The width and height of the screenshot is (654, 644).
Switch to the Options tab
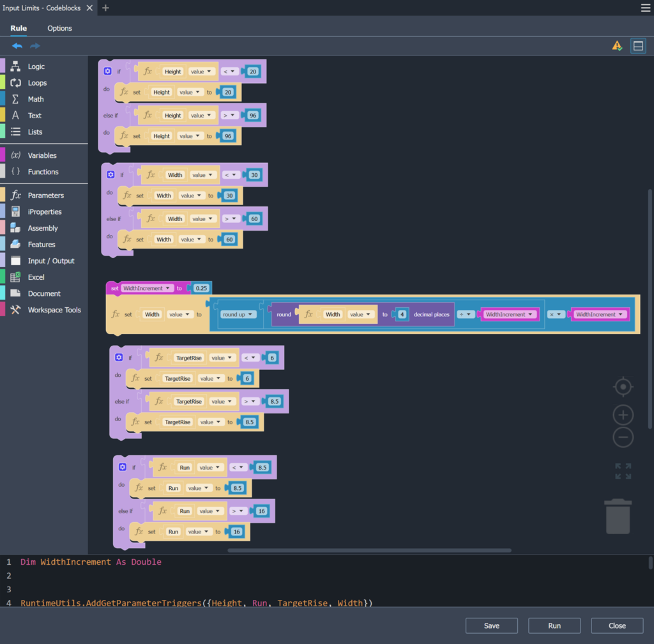pos(59,28)
